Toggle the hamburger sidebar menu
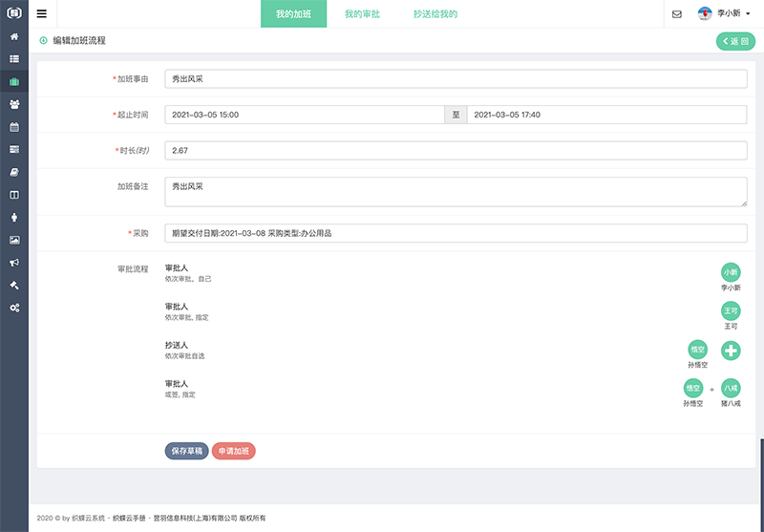Image resolution: width=764 pixels, height=532 pixels. [x=41, y=14]
